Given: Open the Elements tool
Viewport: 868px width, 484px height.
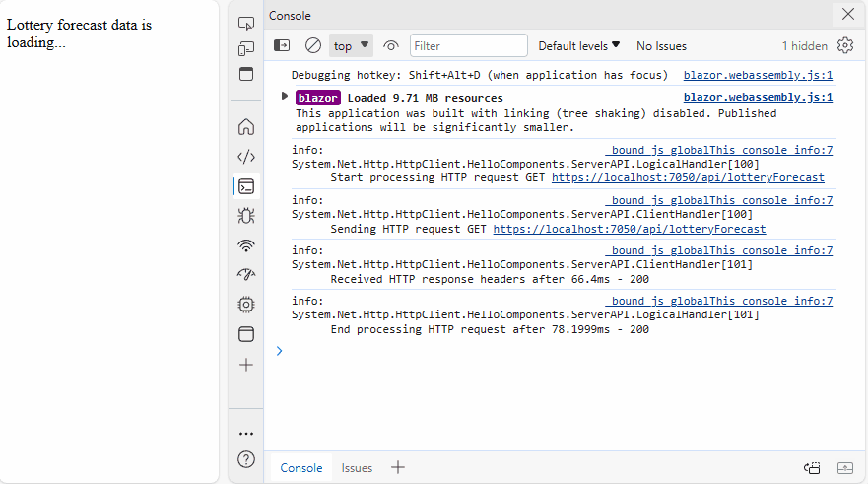Looking at the screenshot, I should point(246,156).
